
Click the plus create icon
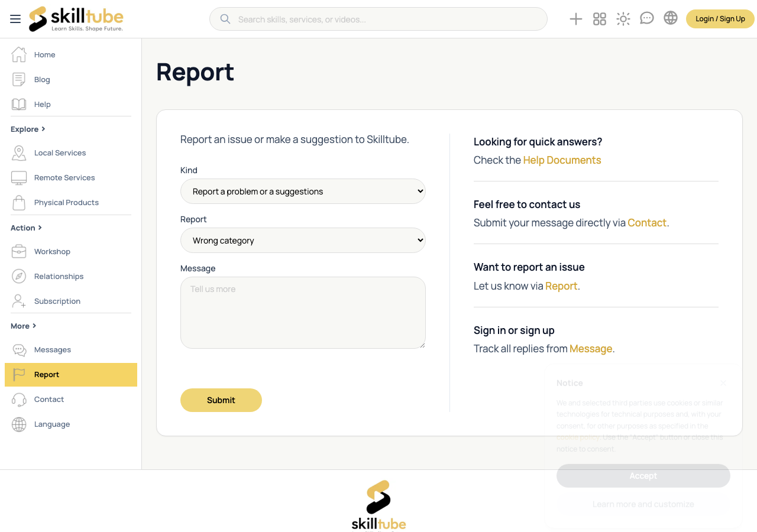[x=576, y=19]
